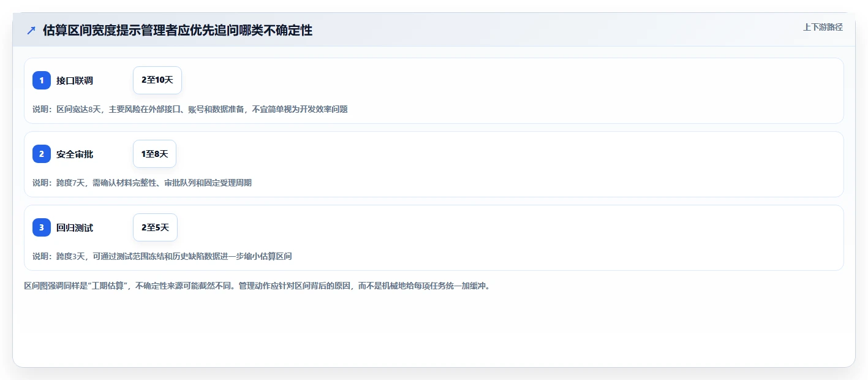868x380 pixels.
Task: Click the 回归测试 task name
Action: click(x=75, y=227)
